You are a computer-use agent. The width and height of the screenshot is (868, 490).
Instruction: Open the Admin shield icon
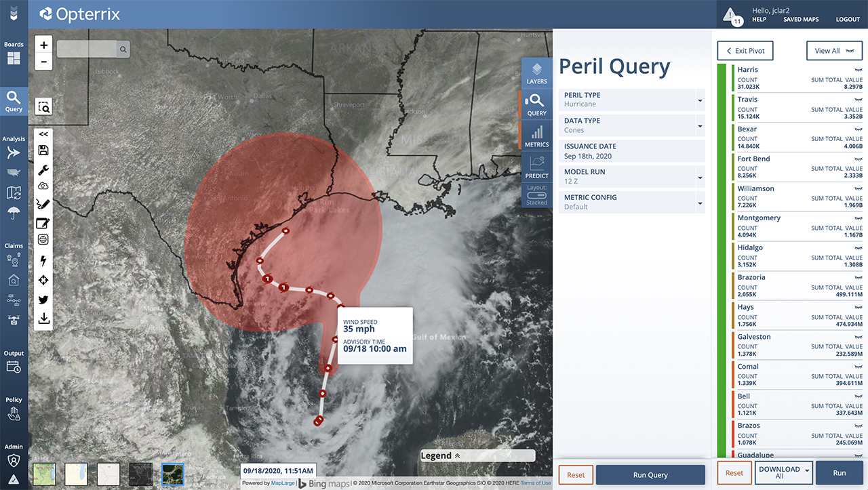point(14,460)
